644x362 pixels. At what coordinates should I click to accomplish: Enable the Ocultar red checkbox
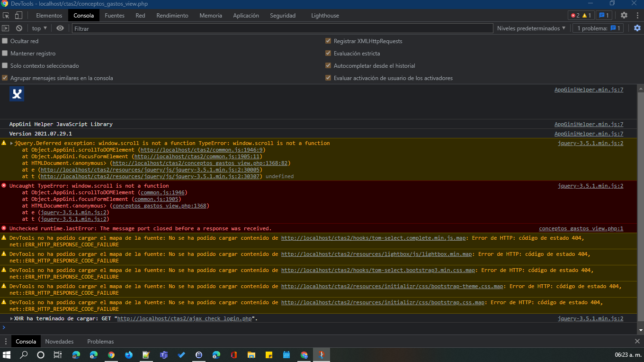point(5,41)
